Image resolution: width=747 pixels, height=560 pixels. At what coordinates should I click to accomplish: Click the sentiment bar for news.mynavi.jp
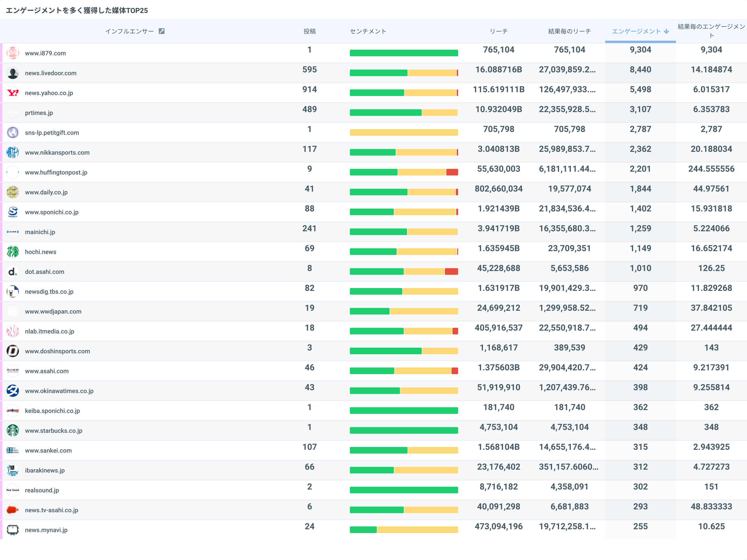(x=404, y=529)
